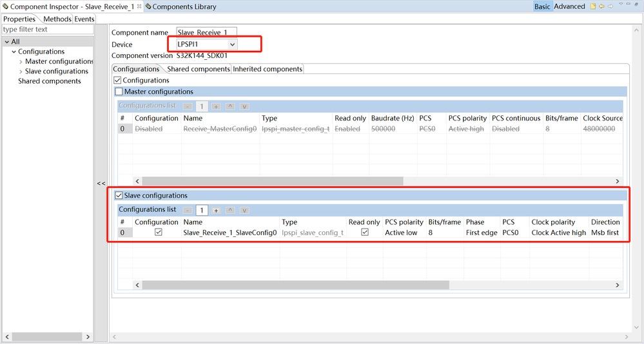Open Clock polarity value Clock Active high
Viewport: 644px width, 344px height.
tap(558, 233)
